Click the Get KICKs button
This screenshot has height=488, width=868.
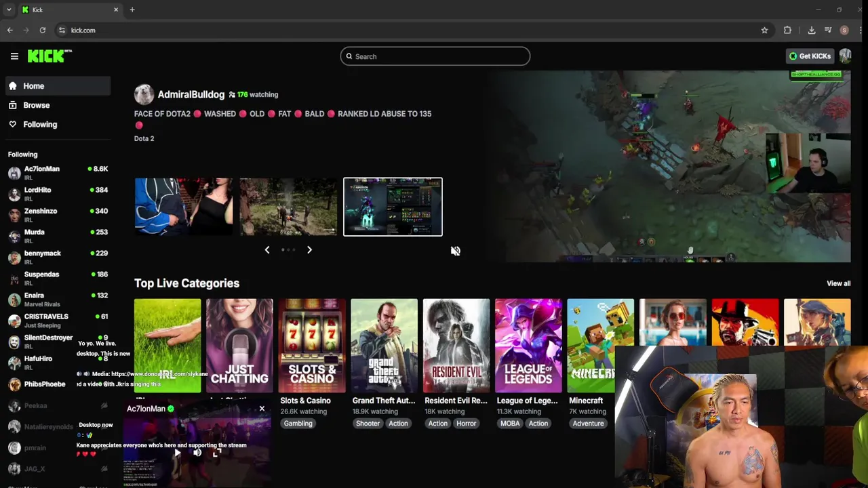coord(810,56)
